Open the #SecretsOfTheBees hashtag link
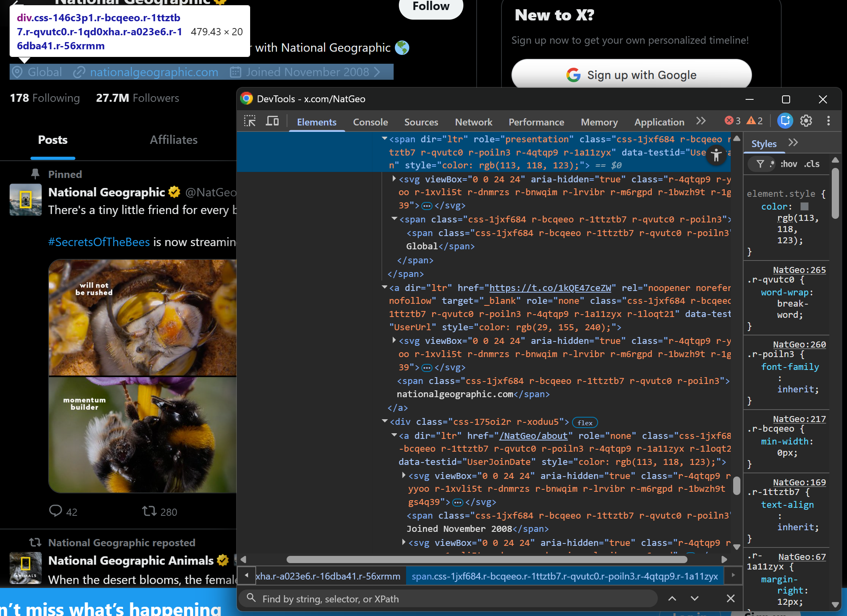This screenshot has height=616, width=847. (x=99, y=242)
